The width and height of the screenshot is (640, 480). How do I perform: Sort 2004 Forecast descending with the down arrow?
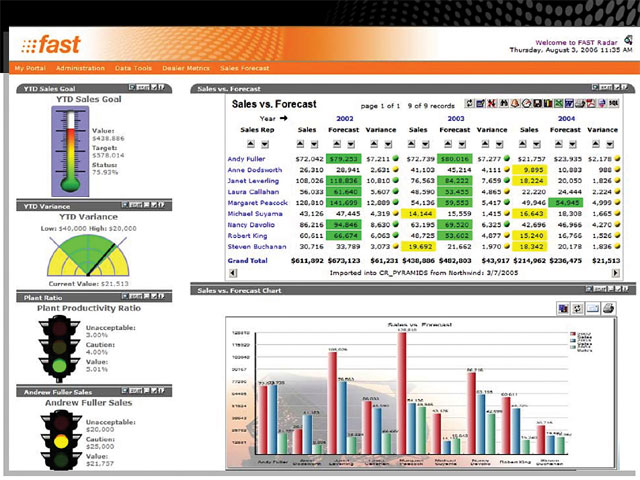coord(573,144)
